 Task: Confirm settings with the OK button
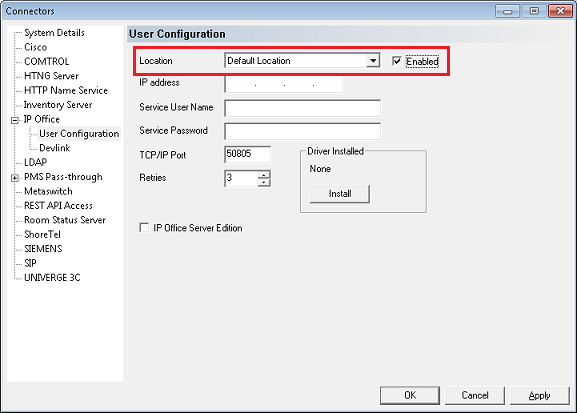pyautogui.click(x=410, y=395)
